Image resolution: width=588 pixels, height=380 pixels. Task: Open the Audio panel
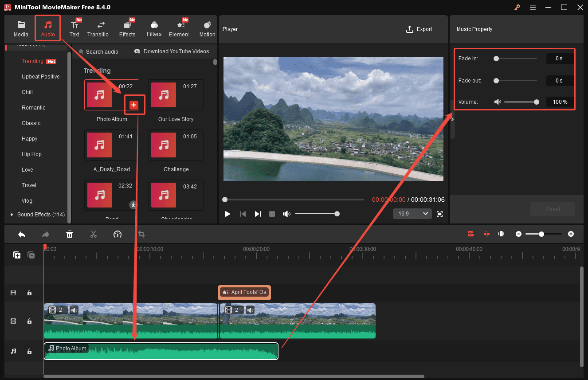click(x=47, y=27)
